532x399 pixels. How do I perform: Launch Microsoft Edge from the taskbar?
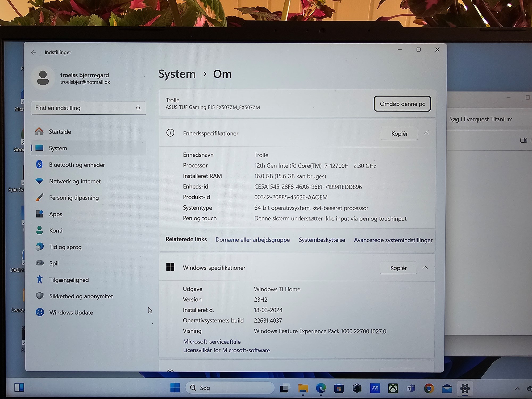click(x=321, y=388)
